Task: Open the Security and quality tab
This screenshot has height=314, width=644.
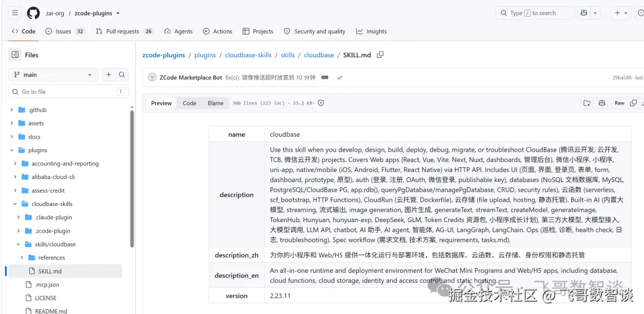Action: (x=315, y=31)
